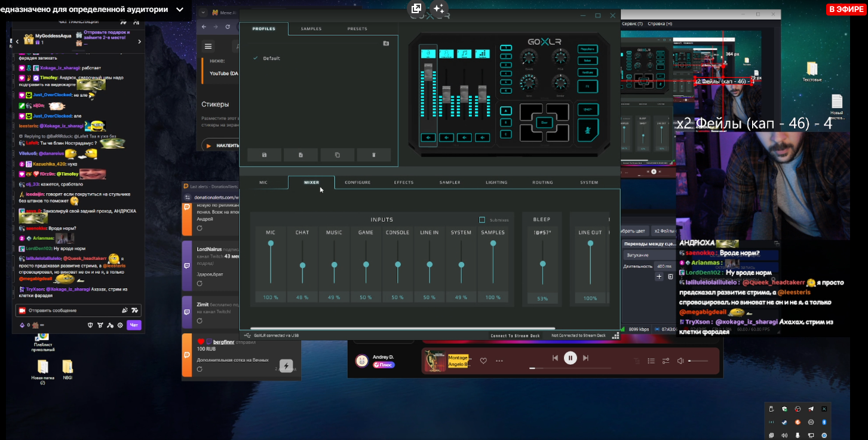The width and height of the screenshot is (868, 440).
Task: Skip to the next track
Action: coord(585,358)
